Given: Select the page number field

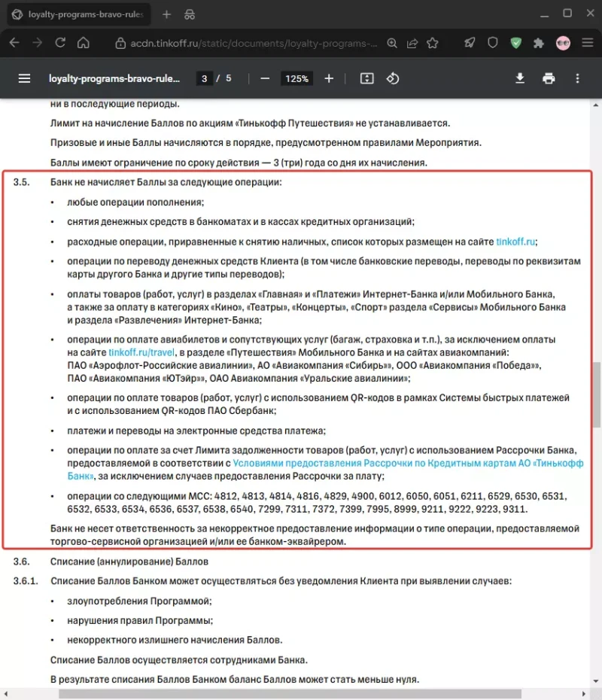Looking at the screenshot, I should coord(204,78).
